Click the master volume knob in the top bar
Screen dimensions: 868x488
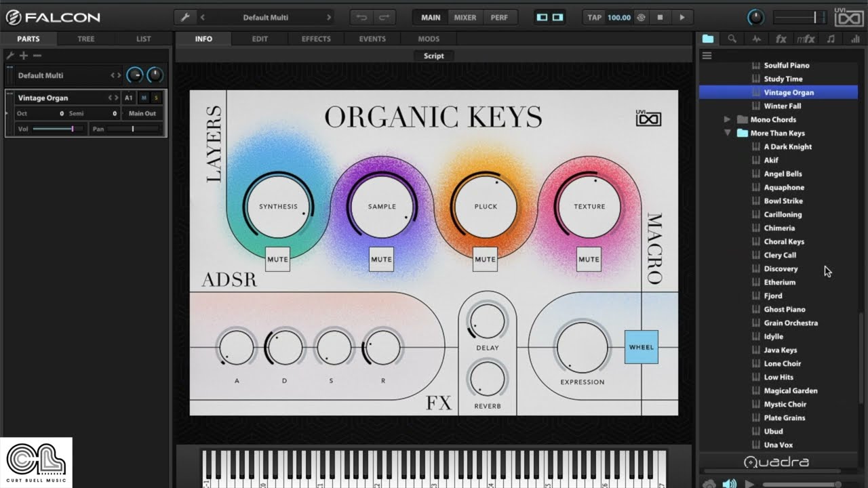(755, 18)
